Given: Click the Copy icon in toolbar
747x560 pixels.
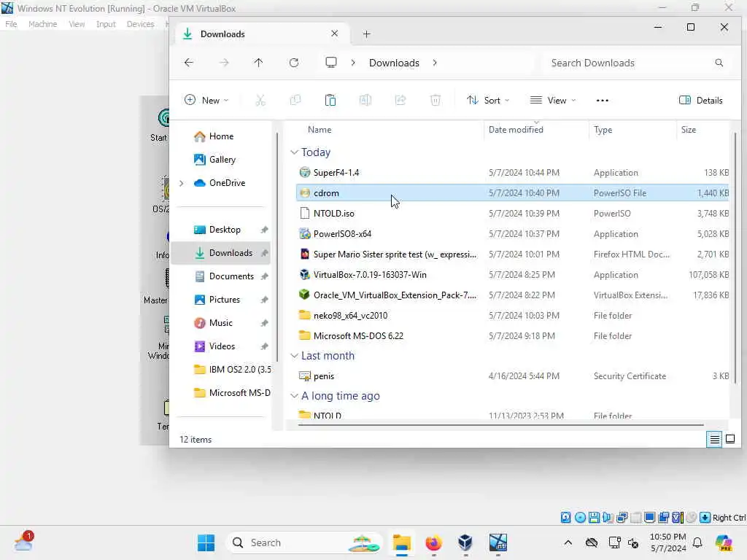Looking at the screenshot, I should [295, 100].
